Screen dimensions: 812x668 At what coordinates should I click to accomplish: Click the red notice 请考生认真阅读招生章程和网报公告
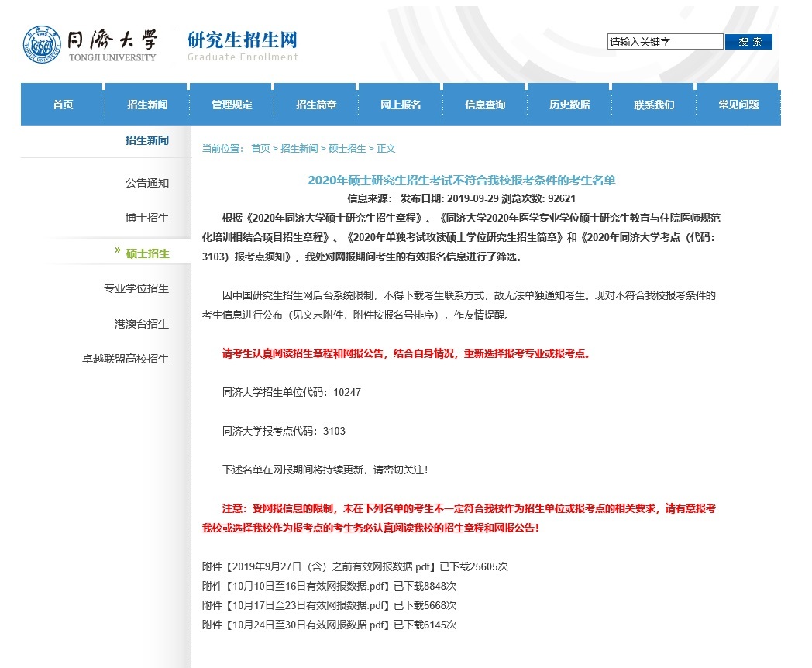point(407,353)
